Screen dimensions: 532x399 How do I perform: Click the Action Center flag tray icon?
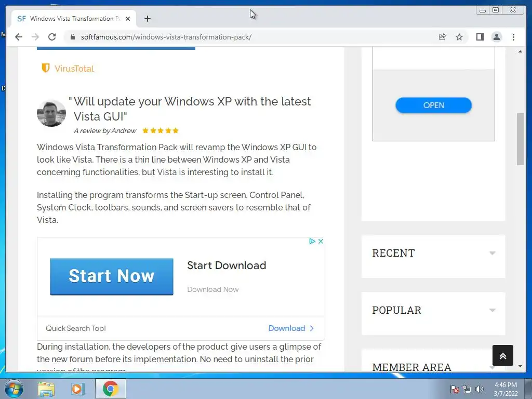(x=454, y=389)
